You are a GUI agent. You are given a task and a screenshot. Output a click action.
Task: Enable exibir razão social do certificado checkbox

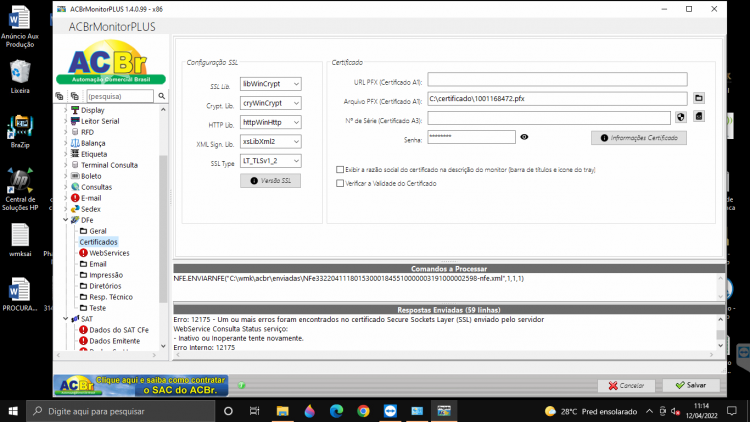pos(340,169)
